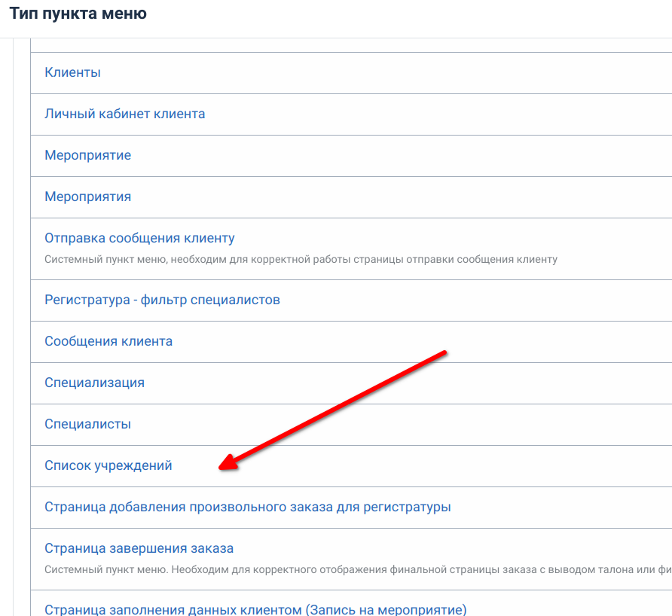Choose Личный кабинет клиента
The width and height of the screenshot is (672, 616).
tap(124, 114)
